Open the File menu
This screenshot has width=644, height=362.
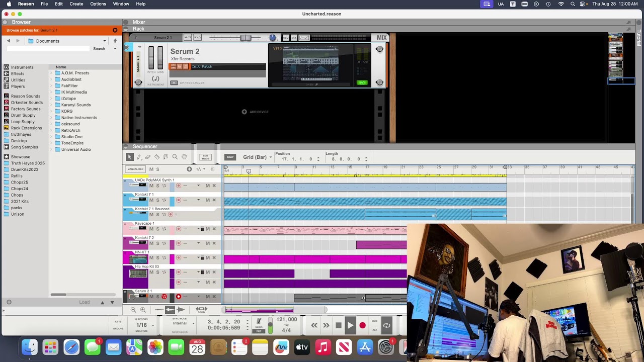44,4
